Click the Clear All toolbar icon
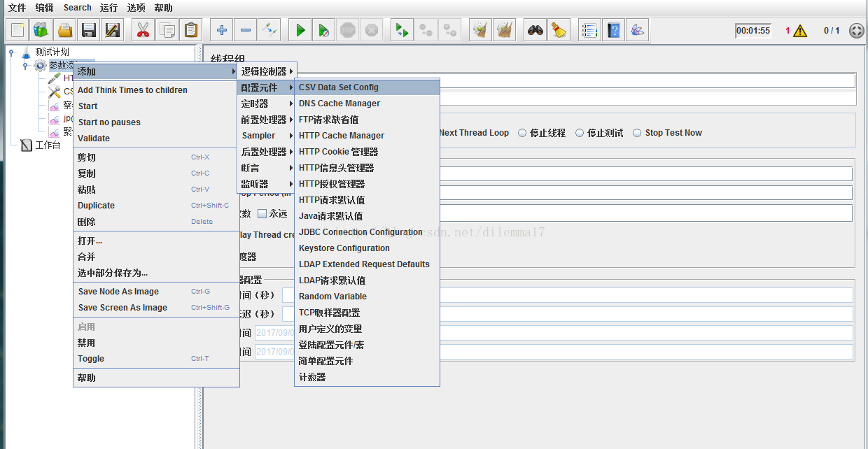 coord(504,30)
